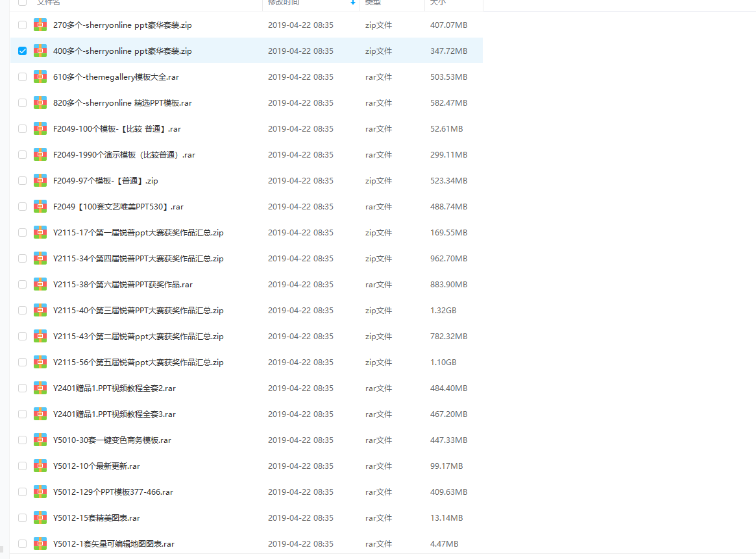Tick the checkbox for Y5010-30套一键变色商务模板.rar
The image size is (756, 559).
point(22,440)
